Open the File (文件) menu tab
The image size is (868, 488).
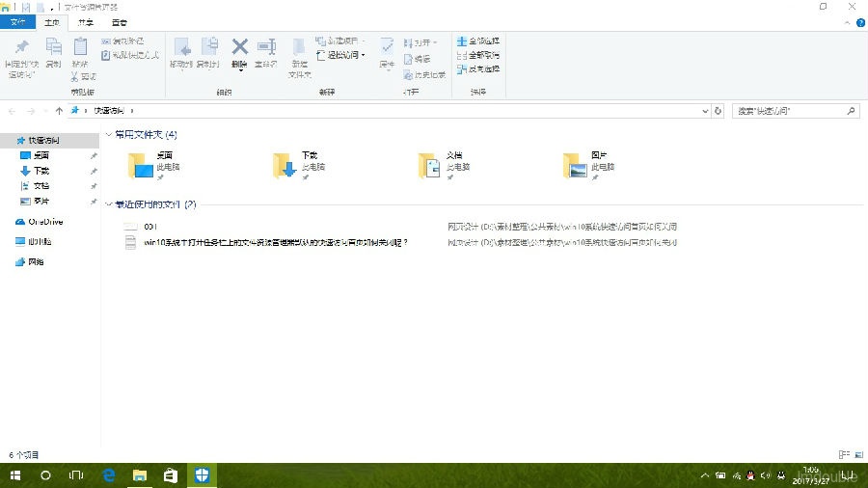(17, 22)
